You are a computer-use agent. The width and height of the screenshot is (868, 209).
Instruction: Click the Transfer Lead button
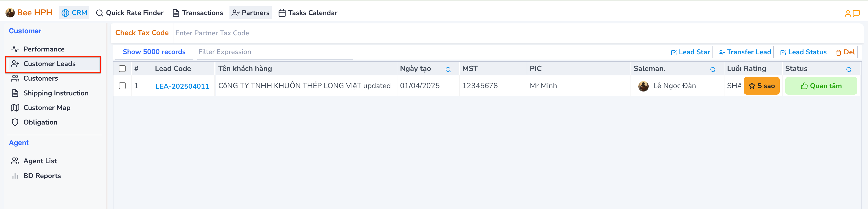pos(745,52)
